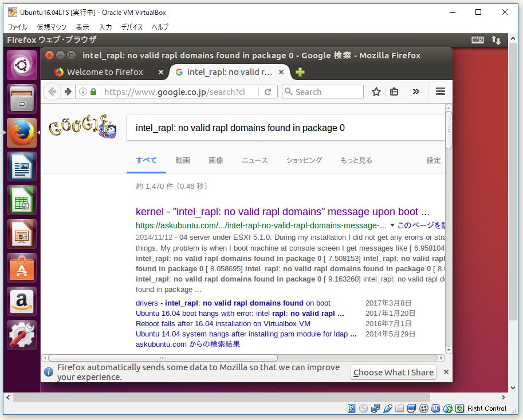523x420 pixels.
Task: Click the VirtualBox USB status icon
Action: [x=388, y=409]
